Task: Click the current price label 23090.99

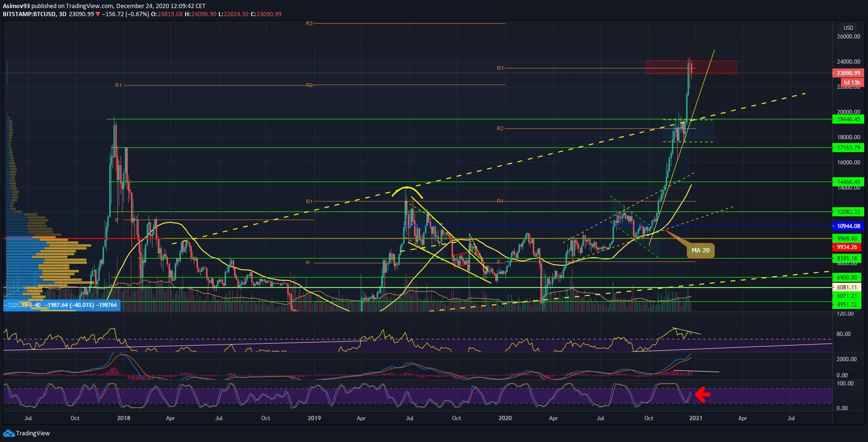Action: click(848, 73)
